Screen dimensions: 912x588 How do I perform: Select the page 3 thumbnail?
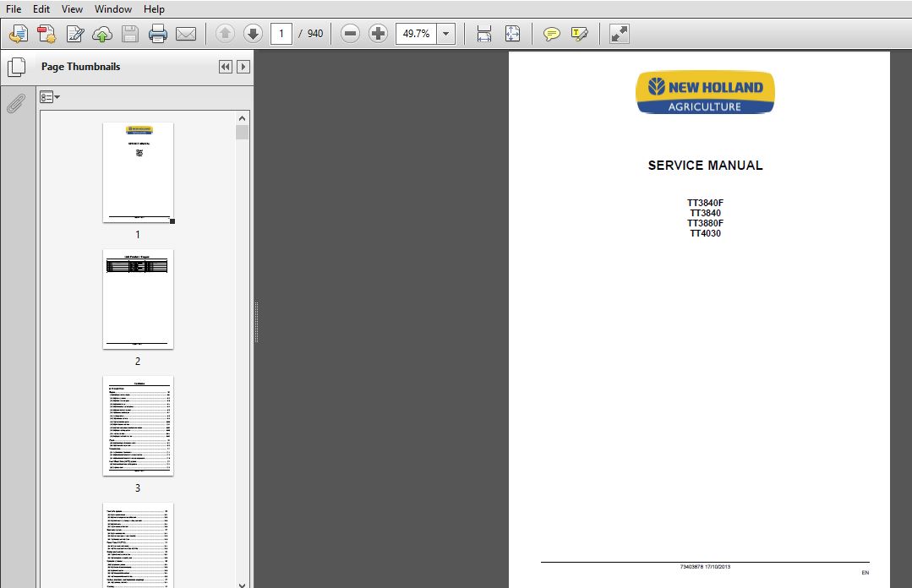pyautogui.click(x=138, y=427)
